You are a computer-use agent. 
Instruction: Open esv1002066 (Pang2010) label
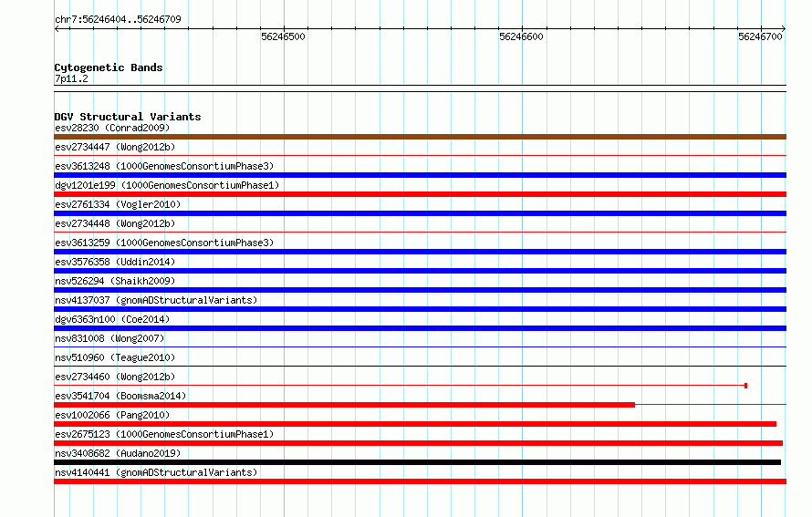tap(112, 415)
